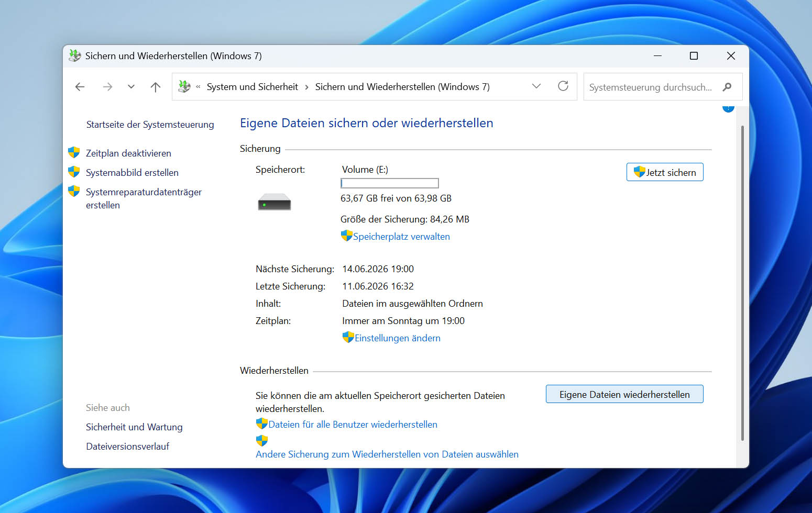Click the Control Panel icon in address bar
Image resolution: width=812 pixels, height=513 pixels.
(x=184, y=86)
